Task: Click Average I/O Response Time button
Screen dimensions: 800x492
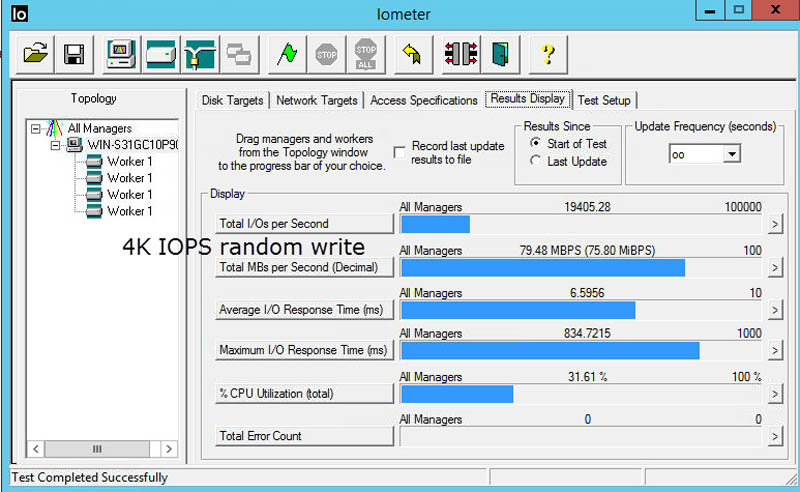Action: [304, 310]
